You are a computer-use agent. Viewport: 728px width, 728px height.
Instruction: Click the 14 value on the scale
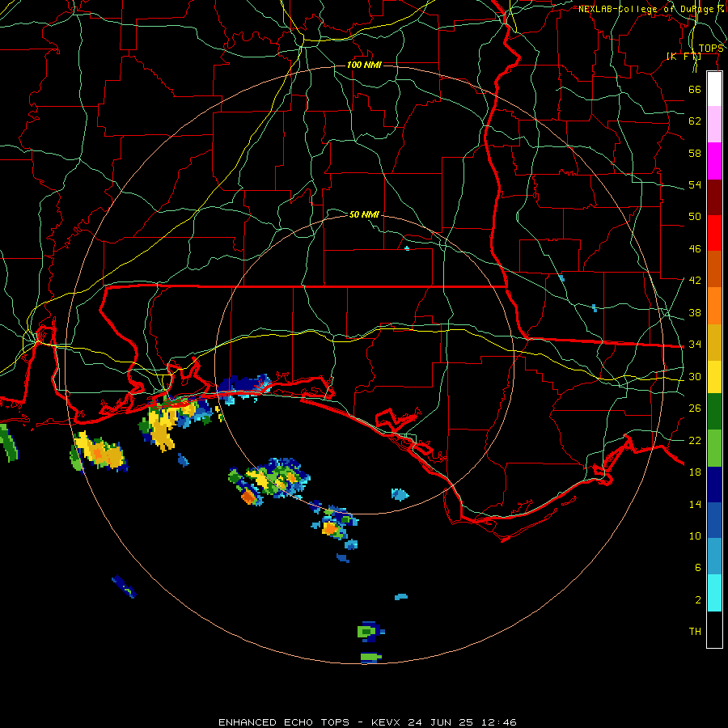coord(695,504)
